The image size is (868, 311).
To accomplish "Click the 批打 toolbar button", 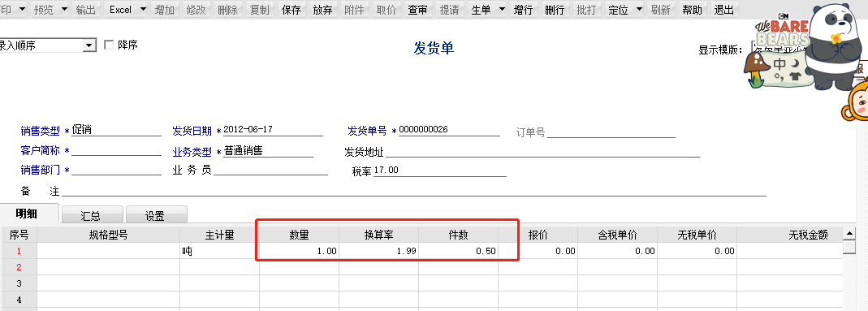I will tap(586, 10).
